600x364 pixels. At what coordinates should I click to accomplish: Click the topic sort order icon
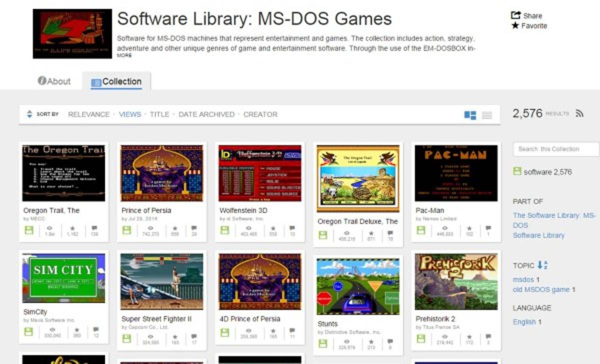pos(542,265)
